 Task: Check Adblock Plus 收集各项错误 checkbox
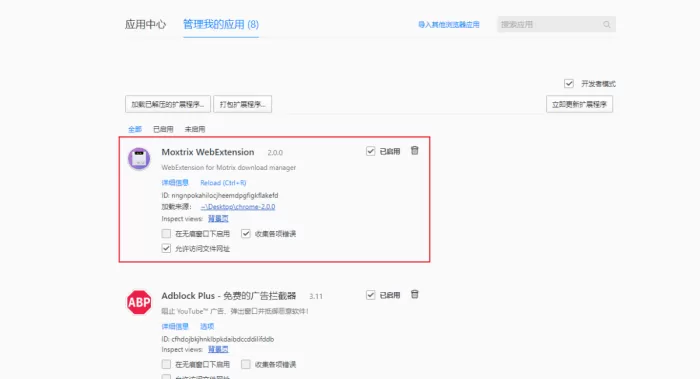(246, 364)
